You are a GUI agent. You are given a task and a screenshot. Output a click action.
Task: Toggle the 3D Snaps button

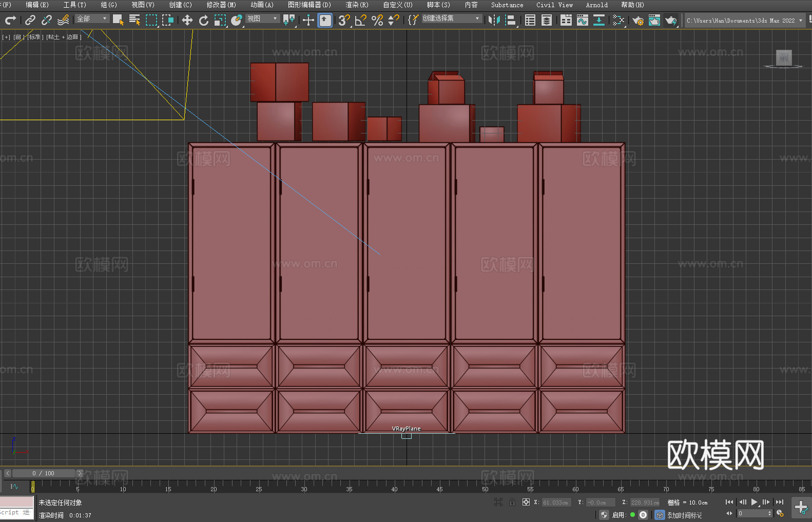[344, 20]
